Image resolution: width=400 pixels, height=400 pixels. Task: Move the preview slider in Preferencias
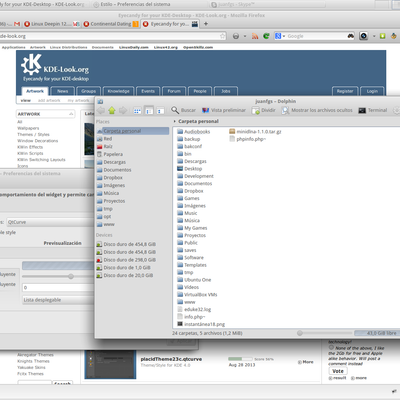[x=71, y=276]
